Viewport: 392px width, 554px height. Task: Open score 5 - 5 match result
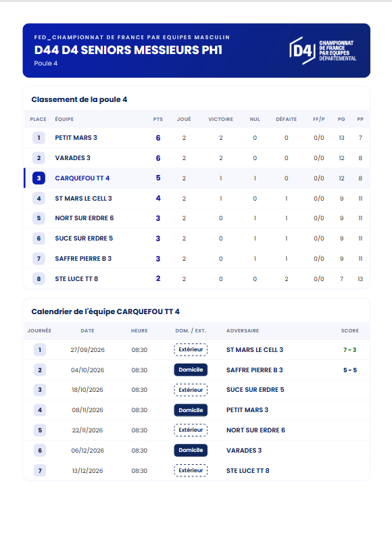point(350,370)
